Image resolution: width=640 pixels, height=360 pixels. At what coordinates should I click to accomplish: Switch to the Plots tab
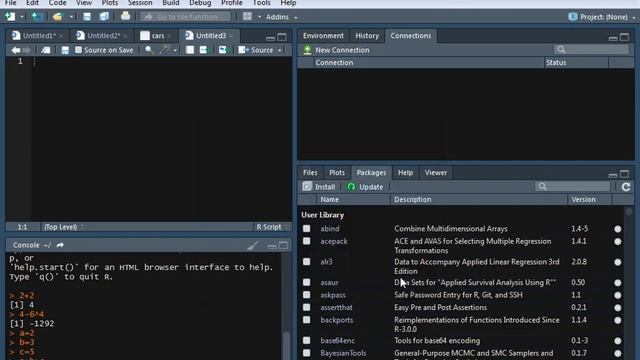point(337,173)
